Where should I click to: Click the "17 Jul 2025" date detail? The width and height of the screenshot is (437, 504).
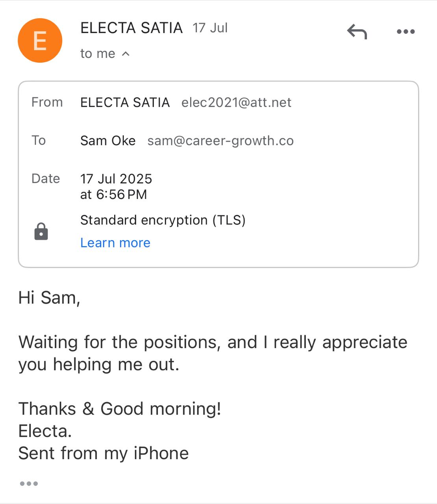tap(116, 179)
